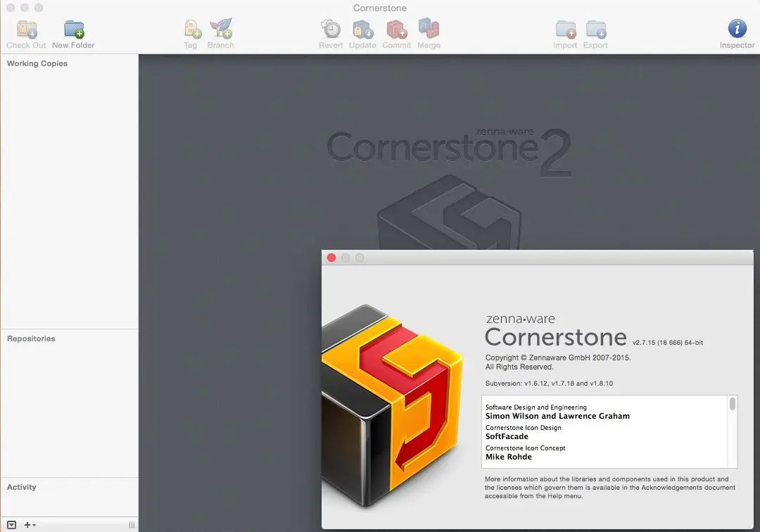Select the Activity section header

[x=21, y=487]
